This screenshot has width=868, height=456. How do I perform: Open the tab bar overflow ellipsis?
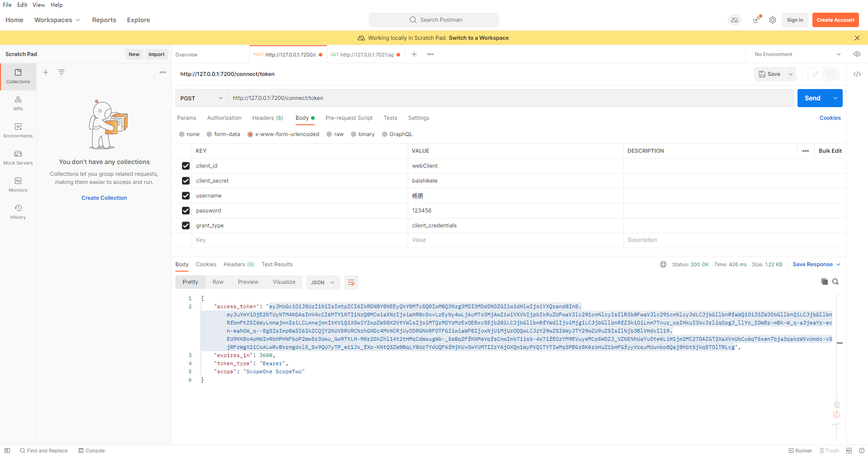430,54
